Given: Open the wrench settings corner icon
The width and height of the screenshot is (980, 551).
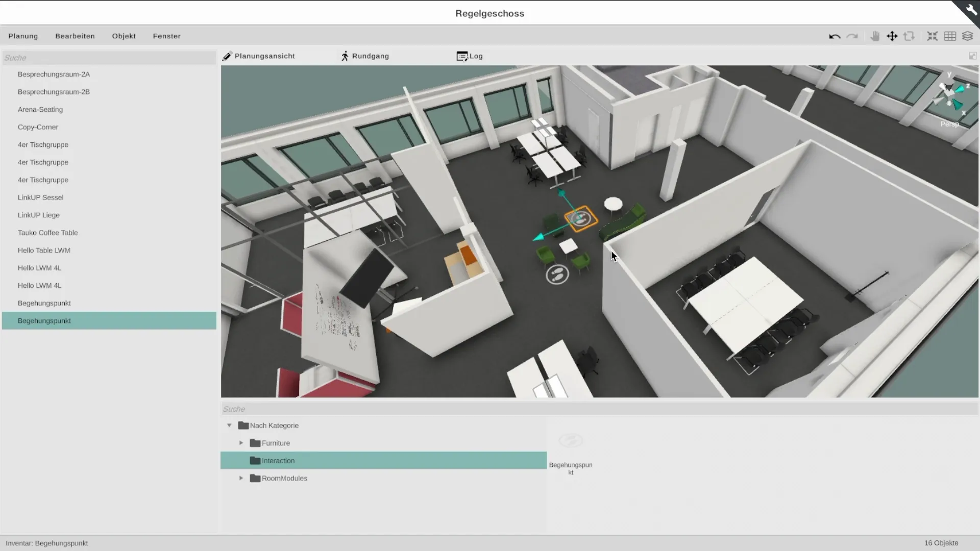Looking at the screenshot, I should 970,9.
